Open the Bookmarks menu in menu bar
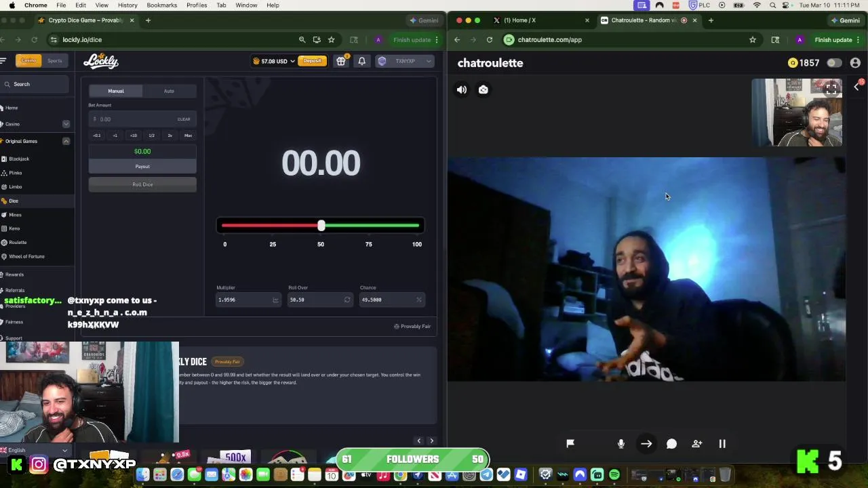 tap(162, 5)
